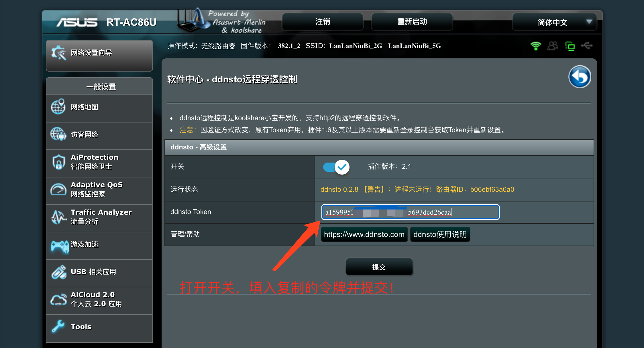
Task: Open 访客网络 in the sidebar
Action: (x=99, y=136)
